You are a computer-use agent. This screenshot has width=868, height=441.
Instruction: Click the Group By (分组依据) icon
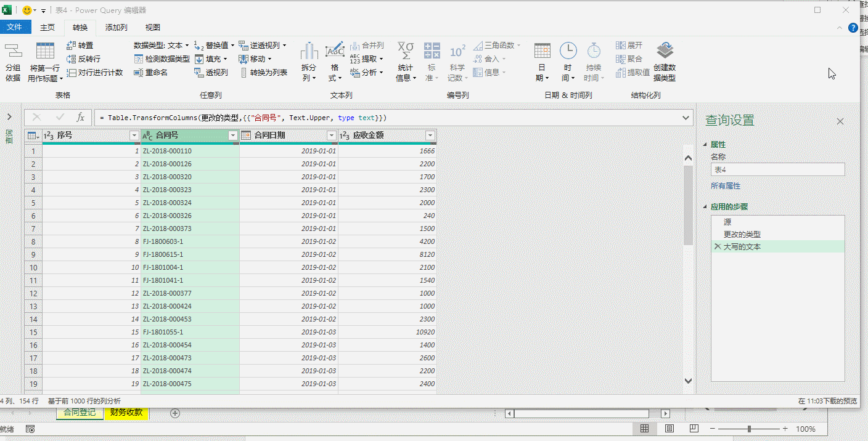[x=13, y=63]
